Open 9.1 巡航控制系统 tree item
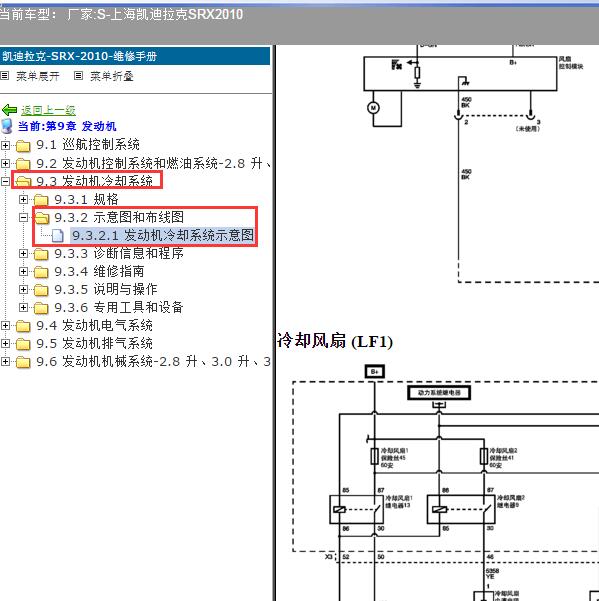Screen dimensions: 599x601 click(88, 145)
